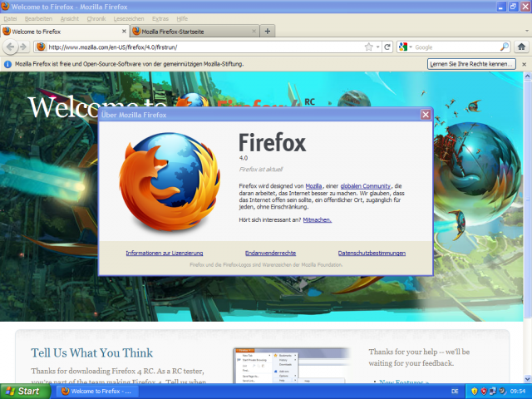Go back with the back arrow button

pos(10,47)
